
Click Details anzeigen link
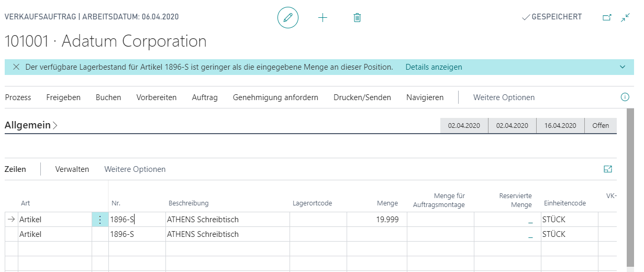coord(434,67)
